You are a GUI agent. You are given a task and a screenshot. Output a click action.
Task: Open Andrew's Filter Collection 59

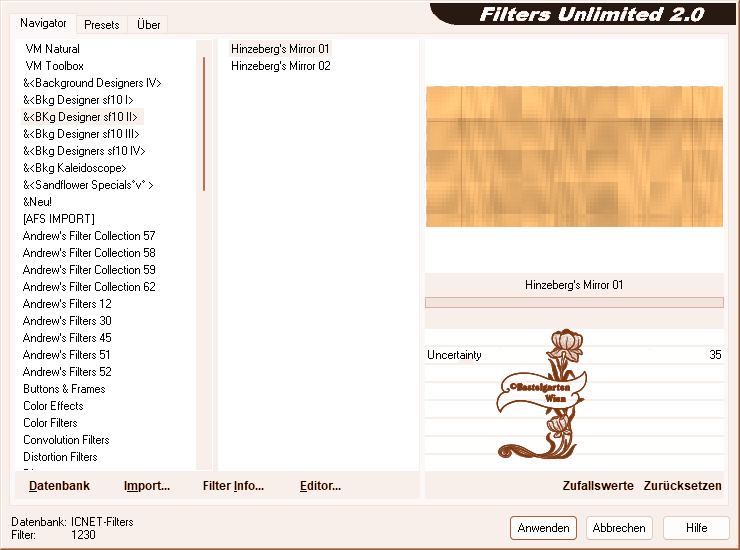89,270
